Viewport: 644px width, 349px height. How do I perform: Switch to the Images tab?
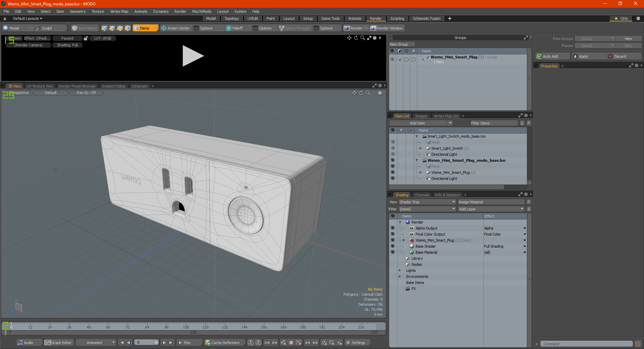click(421, 116)
